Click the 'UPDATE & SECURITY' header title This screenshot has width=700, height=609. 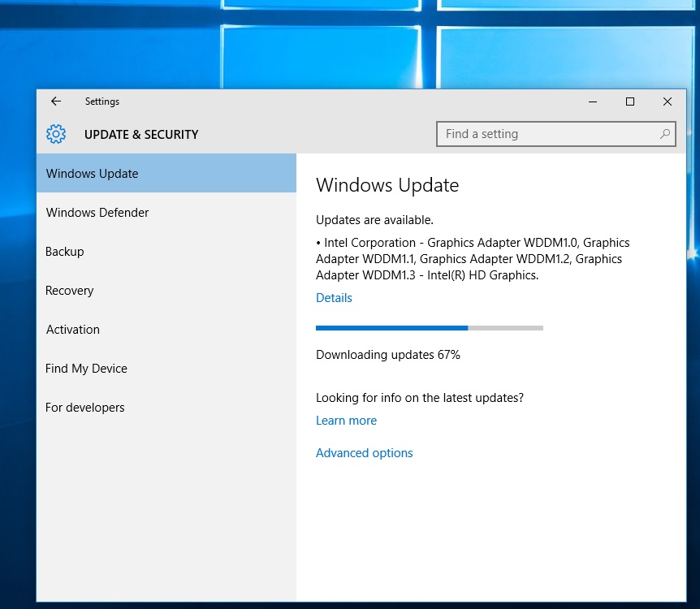pos(141,135)
